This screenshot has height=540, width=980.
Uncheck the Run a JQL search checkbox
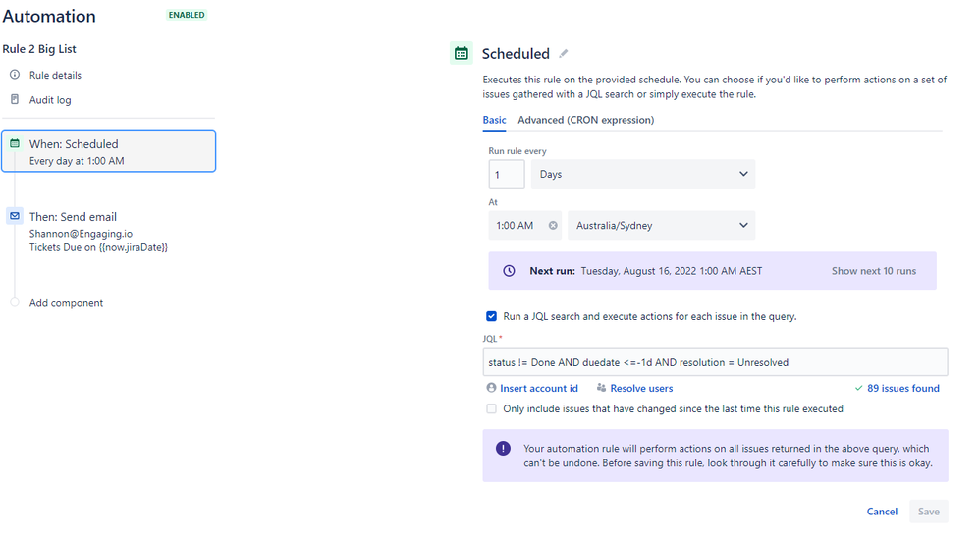tap(491, 316)
